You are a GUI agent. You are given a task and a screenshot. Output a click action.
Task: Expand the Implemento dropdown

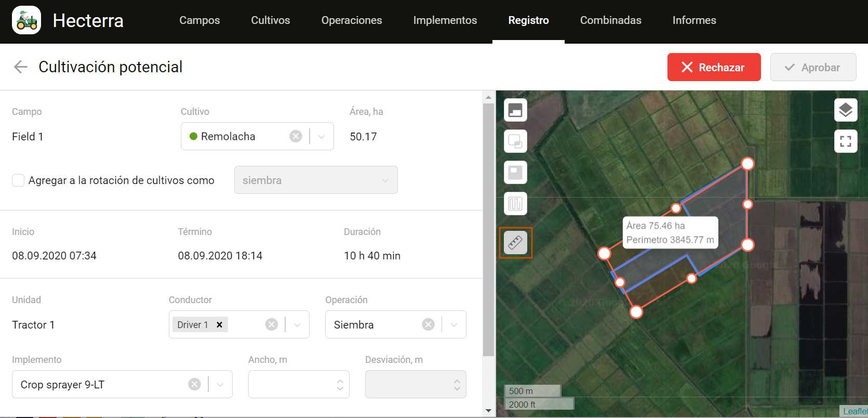(x=220, y=384)
